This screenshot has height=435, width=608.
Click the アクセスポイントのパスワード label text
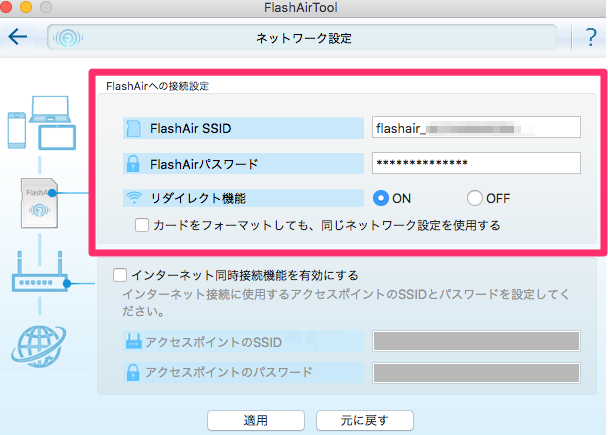[229, 373]
